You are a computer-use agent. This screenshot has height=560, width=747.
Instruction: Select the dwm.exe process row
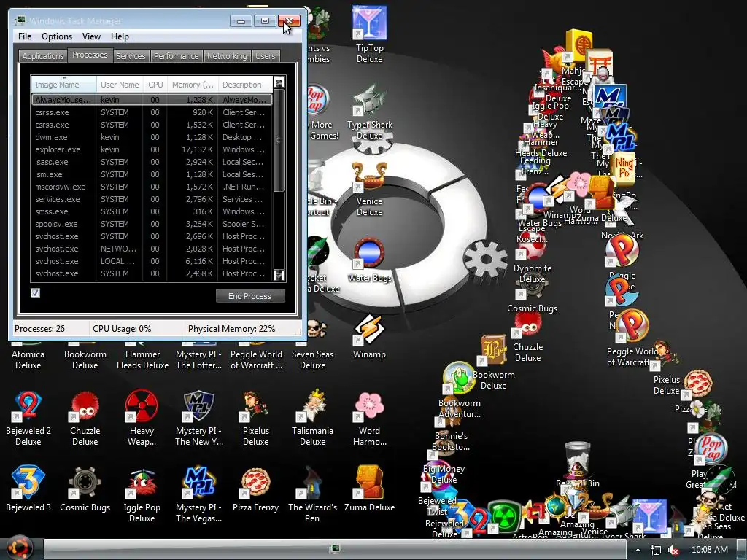coord(152,137)
